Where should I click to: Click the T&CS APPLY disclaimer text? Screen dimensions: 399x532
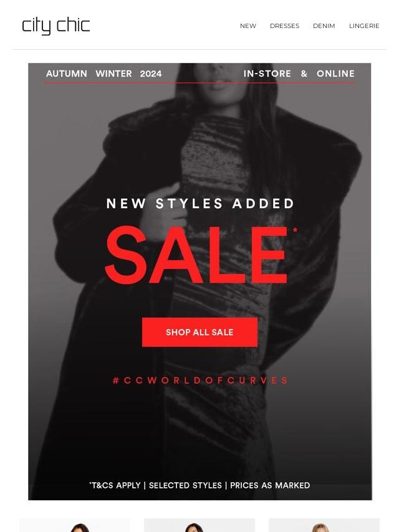(x=115, y=485)
